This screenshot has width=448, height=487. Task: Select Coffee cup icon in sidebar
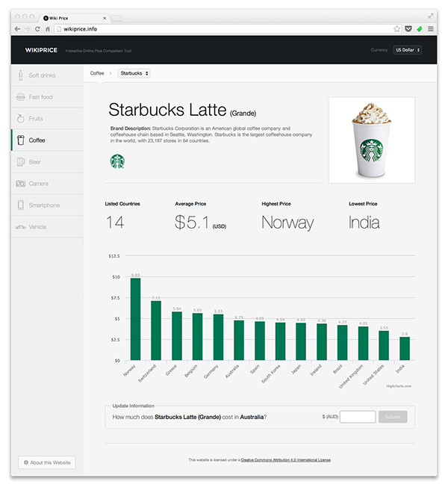click(20, 140)
